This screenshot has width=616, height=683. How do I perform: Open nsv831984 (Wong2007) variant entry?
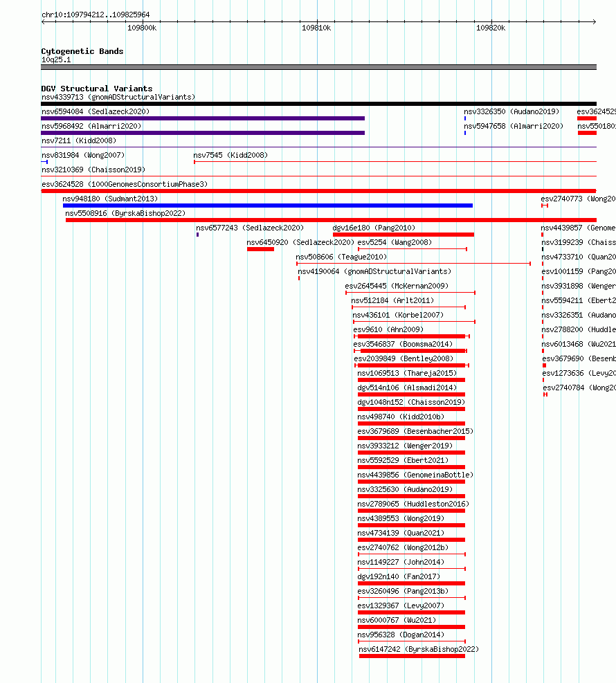click(x=83, y=155)
